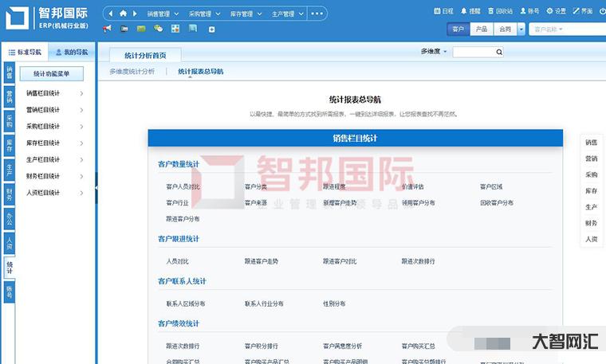Click the red megaphone announcement icon
606x364 pixels.
pos(108,29)
